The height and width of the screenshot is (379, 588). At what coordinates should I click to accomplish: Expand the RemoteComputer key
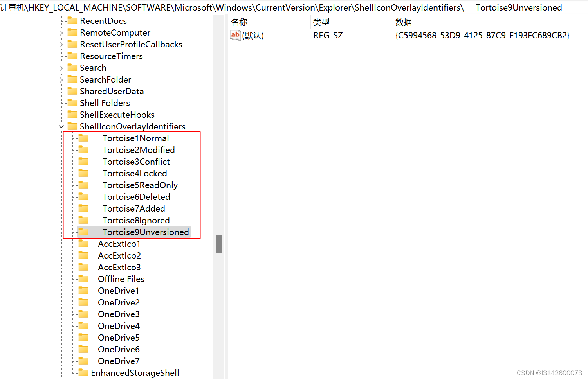pos(61,33)
